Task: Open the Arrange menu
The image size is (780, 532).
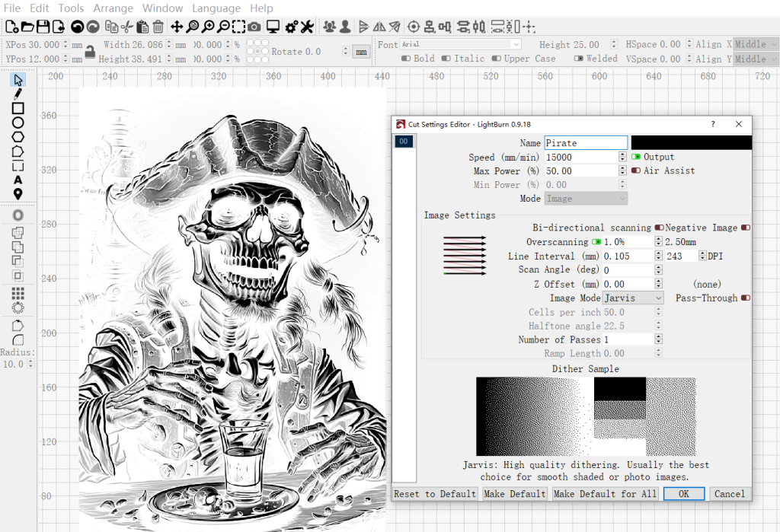Action: (113, 8)
